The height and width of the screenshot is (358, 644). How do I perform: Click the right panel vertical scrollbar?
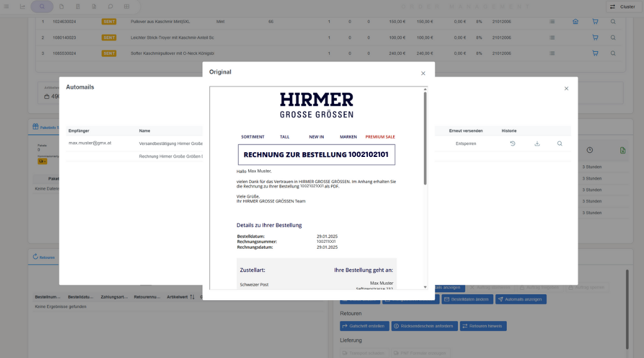pyautogui.click(x=627, y=309)
